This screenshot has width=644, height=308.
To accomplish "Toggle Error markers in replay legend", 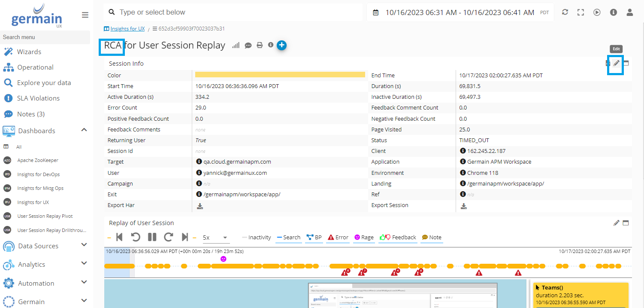I will click(x=338, y=238).
